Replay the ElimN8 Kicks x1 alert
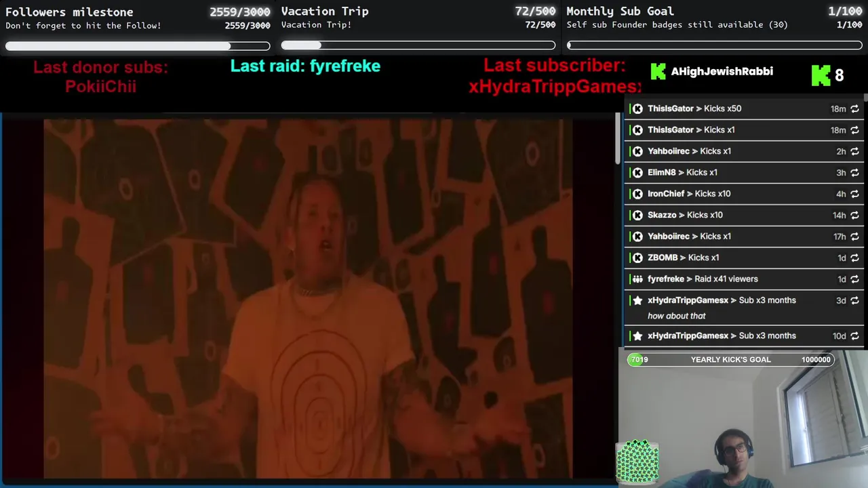 (x=854, y=173)
